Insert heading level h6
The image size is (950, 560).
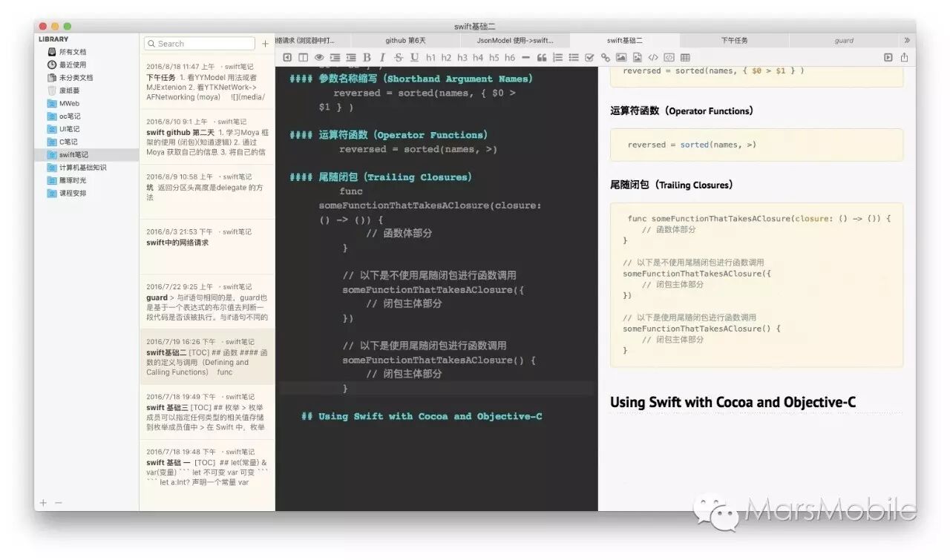[510, 57]
